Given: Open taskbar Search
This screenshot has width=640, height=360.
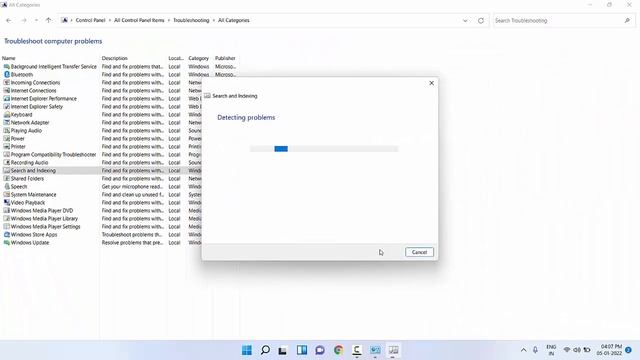Looking at the screenshot, I should point(265,350).
